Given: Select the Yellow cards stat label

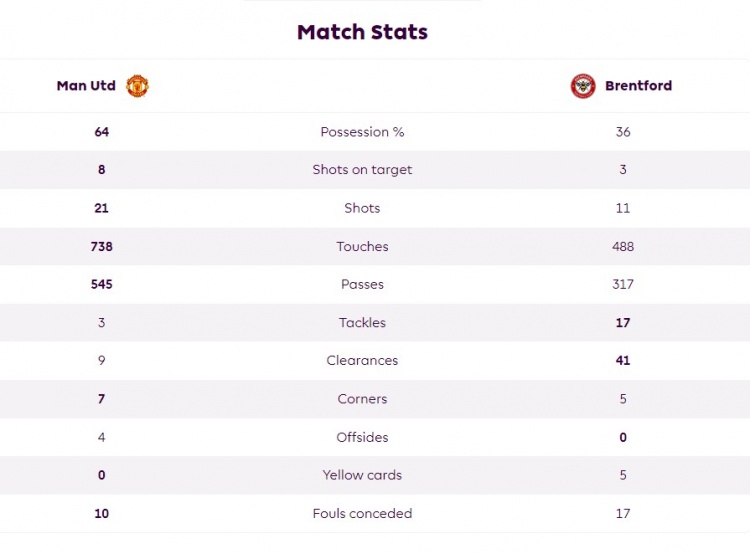Looking at the screenshot, I should pos(362,475).
